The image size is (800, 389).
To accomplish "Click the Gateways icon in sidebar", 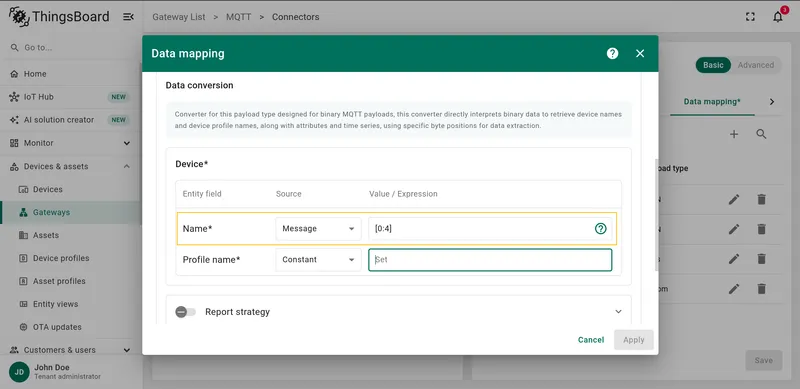I will [x=23, y=212].
